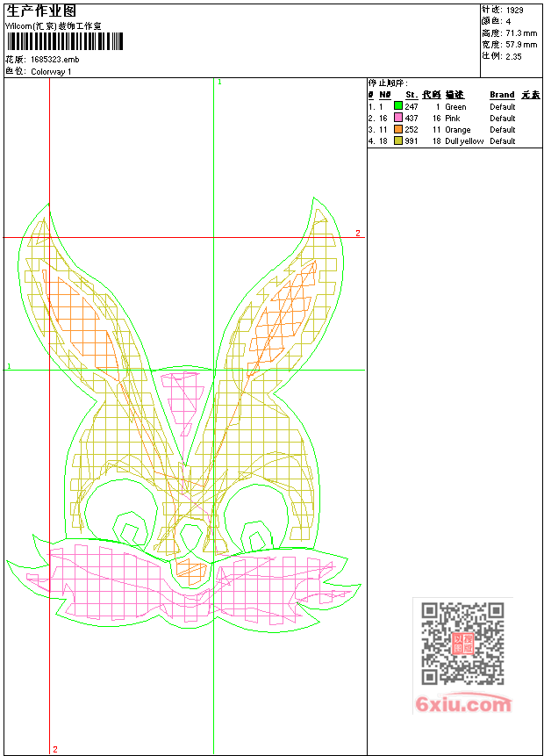Click the 生产作业图 title
Screen dimensions: 544x756
coord(41,11)
